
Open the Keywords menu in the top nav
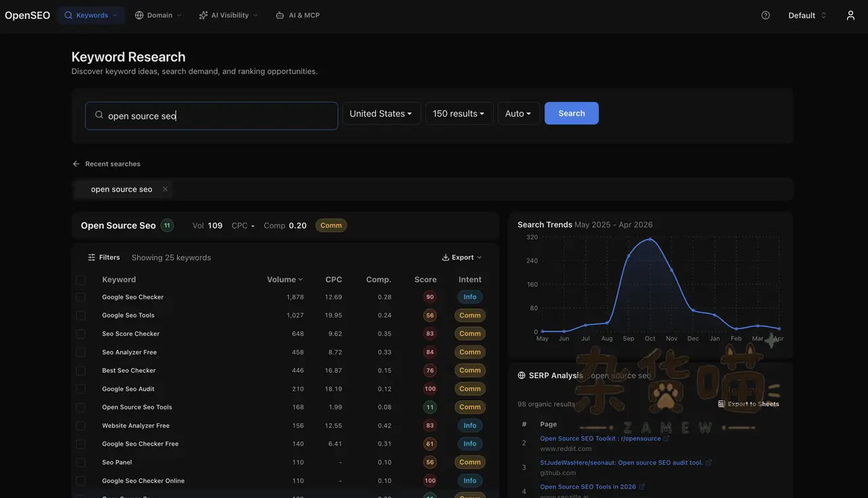(91, 15)
